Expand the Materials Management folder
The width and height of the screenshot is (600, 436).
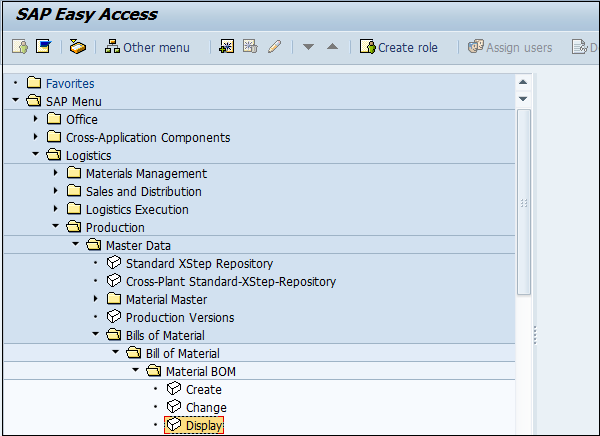pyautogui.click(x=56, y=173)
